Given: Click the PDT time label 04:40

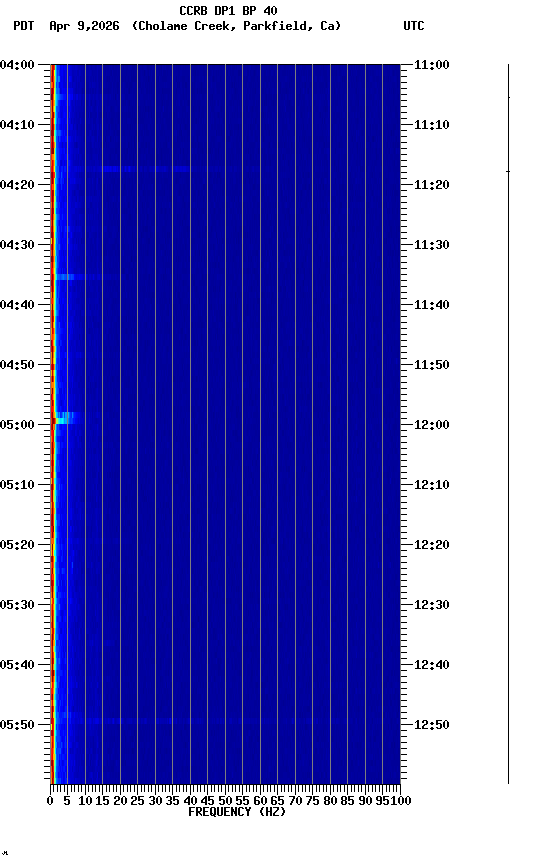Looking at the screenshot, I should coord(17,305).
